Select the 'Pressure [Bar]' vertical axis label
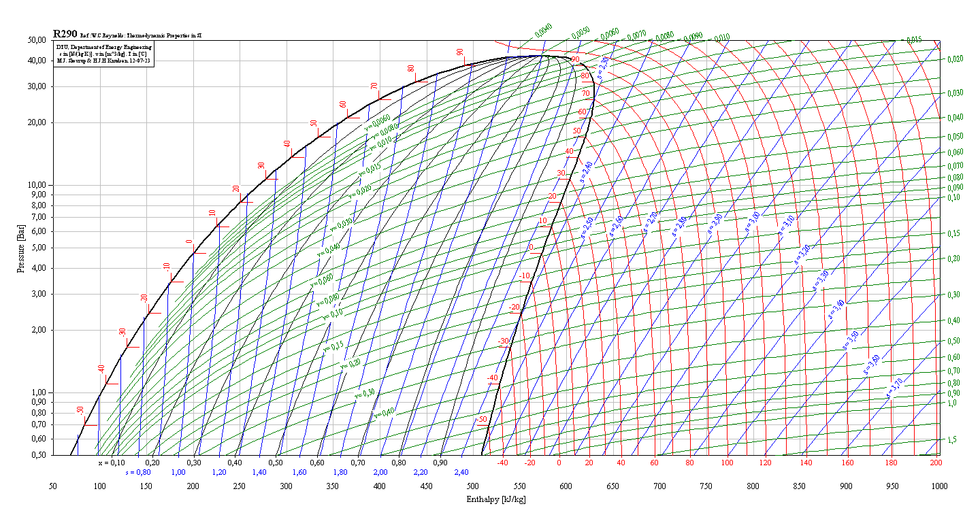The image size is (980, 519). coord(20,248)
